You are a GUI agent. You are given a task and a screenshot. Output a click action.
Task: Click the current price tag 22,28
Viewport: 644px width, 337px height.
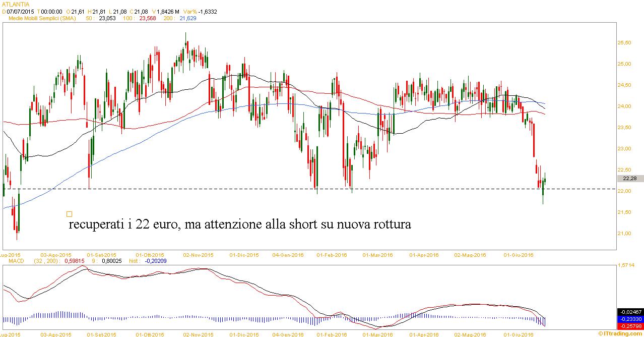click(x=630, y=179)
